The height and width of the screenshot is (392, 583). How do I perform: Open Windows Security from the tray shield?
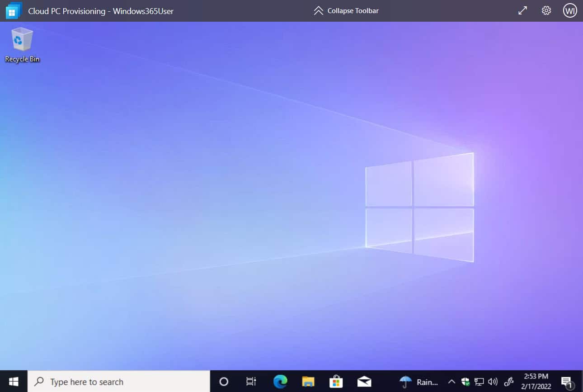click(x=465, y=382)
